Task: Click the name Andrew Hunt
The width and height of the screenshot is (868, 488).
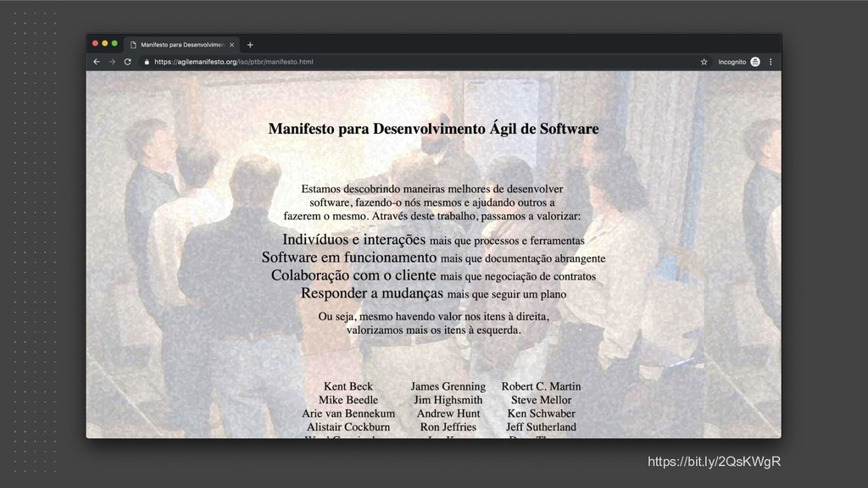Action: (448, 413)
